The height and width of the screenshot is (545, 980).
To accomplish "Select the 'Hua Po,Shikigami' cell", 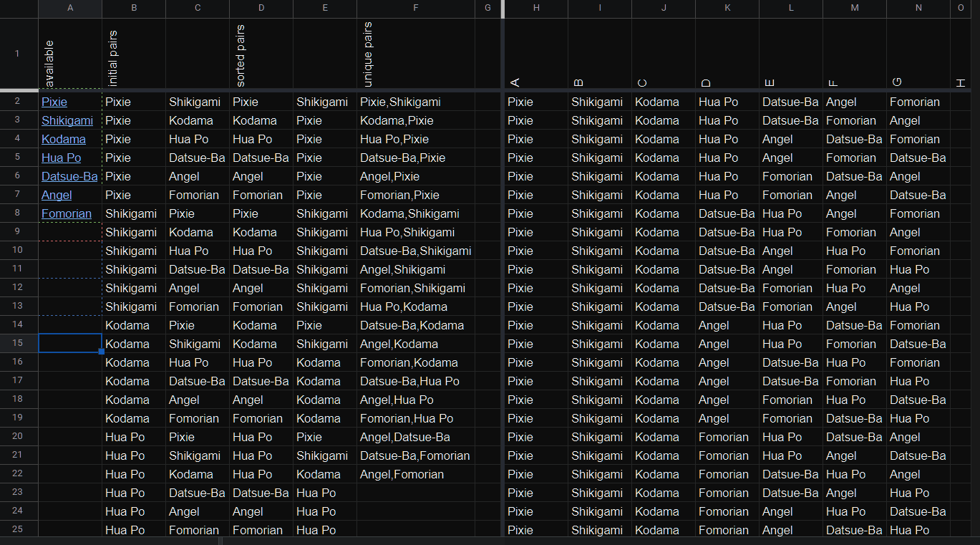I will (x=416, y=232).
